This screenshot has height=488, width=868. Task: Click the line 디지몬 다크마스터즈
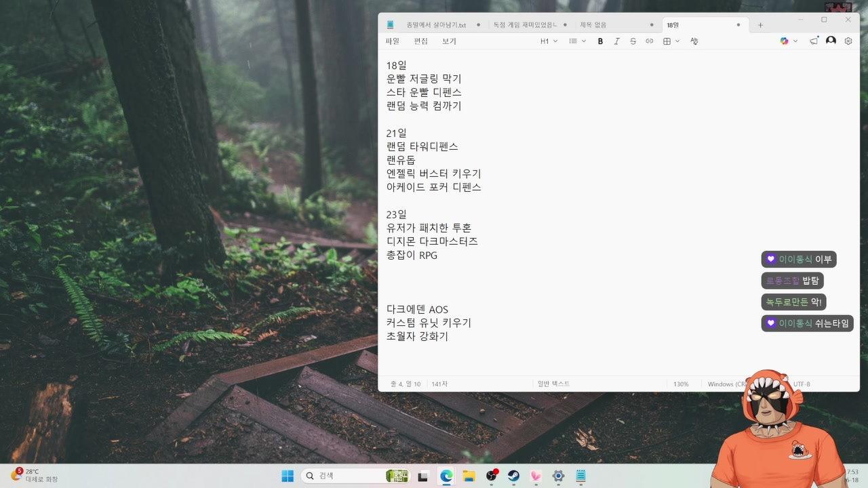click(x=433, y=241)
